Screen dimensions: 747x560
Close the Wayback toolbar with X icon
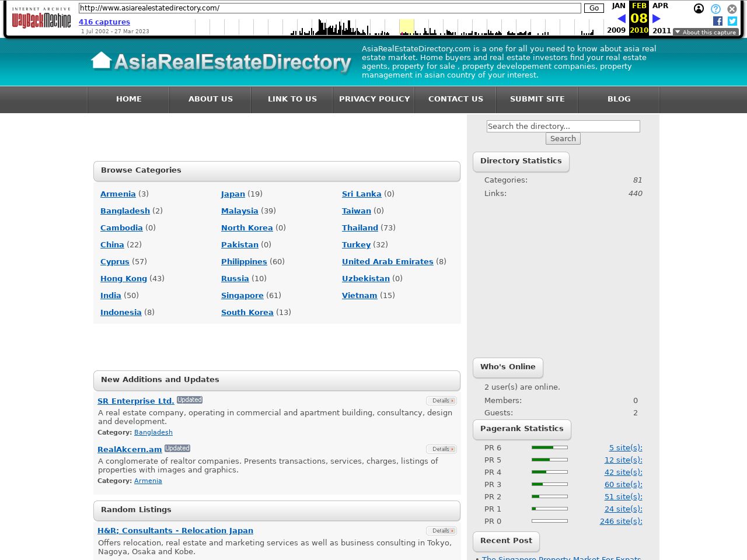click(x=732, y=9)
